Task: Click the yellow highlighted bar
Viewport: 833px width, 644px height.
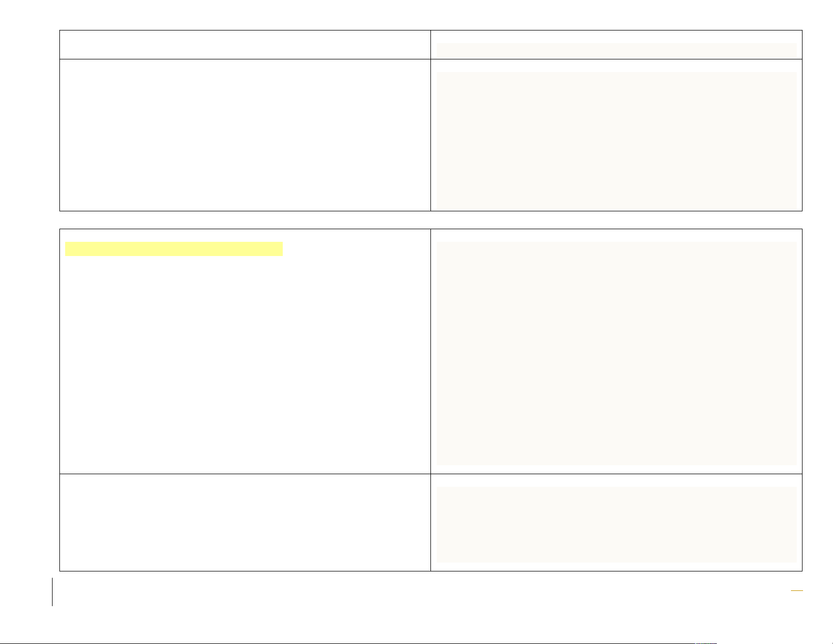Action: [173, 249]
